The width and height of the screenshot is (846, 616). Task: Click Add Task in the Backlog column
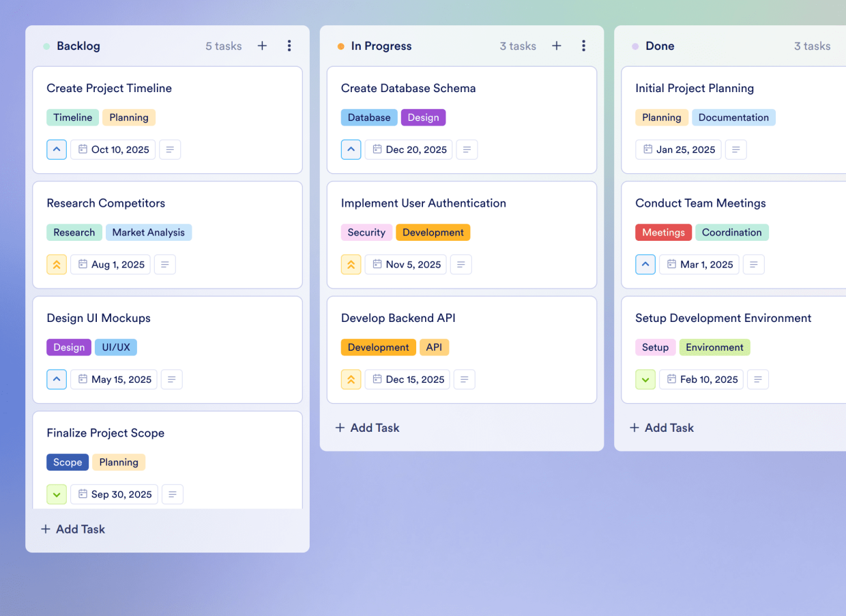coord(73,529)
